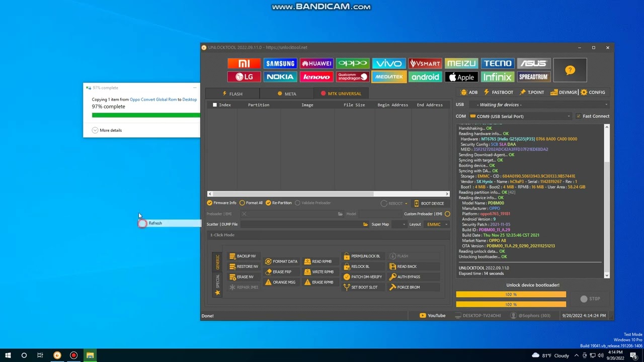The width and height of the screenshot is (644, 362).
Task: Select the Nokia brand logo
Action: (x=280, y=77)
